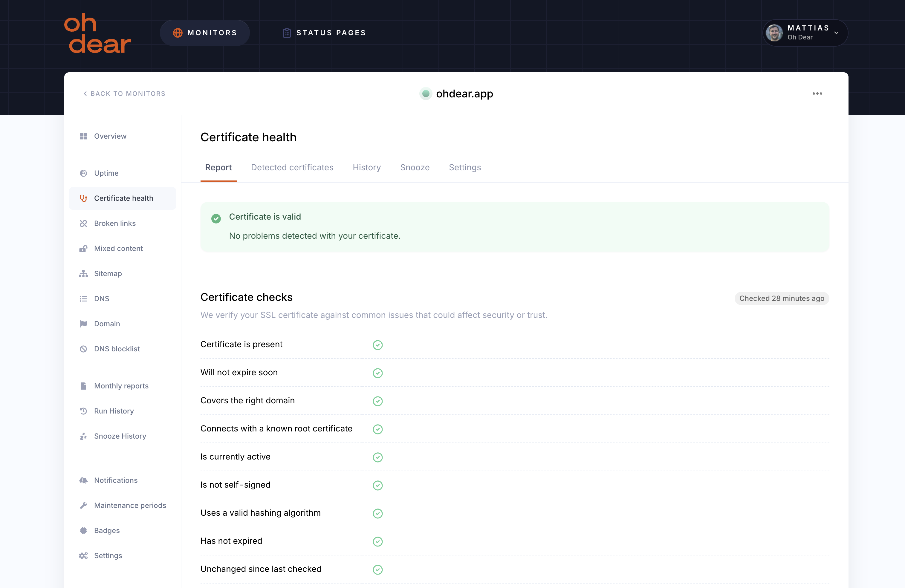Click the Checked 28 minutes ago badge
Image resolution: width=905 pixels, height=588 pixels.
[782, 298]
